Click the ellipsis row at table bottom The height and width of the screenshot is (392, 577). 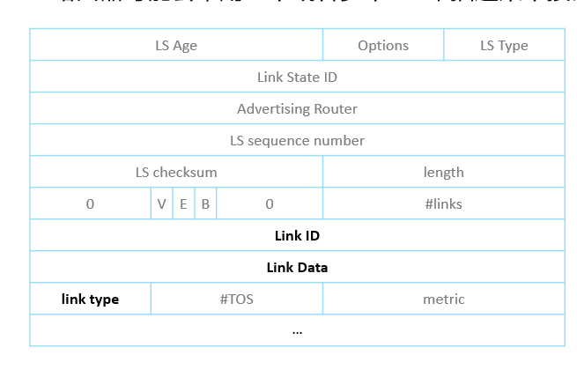(298, 330)
